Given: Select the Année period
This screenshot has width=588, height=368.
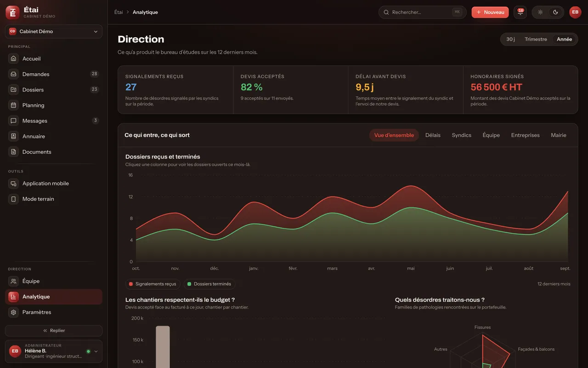Looking at the screenshot, I should (x=564, y=40).
